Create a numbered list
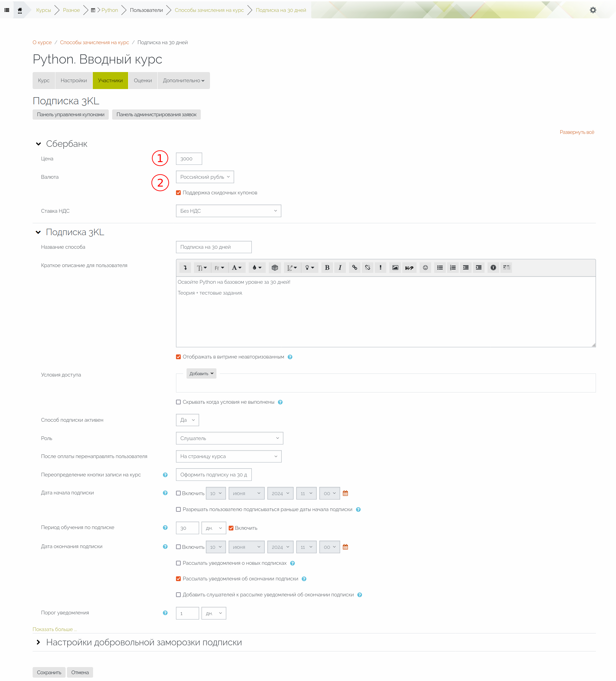The width and height of the screenshot is (616, 681). [453, 268]
